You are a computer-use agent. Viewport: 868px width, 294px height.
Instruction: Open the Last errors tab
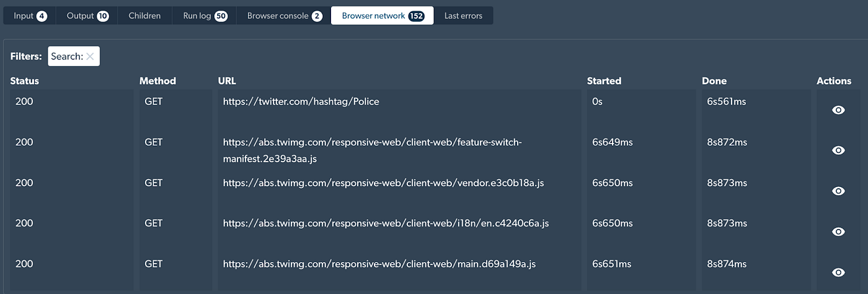point(463,16)
